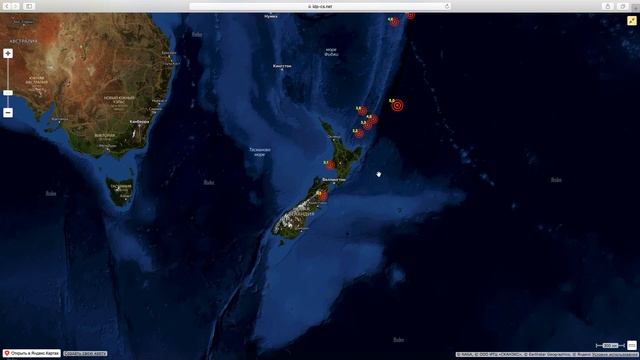Go back with Safari's back arrow
Screen dimensions: 640x360
[7, 6]
